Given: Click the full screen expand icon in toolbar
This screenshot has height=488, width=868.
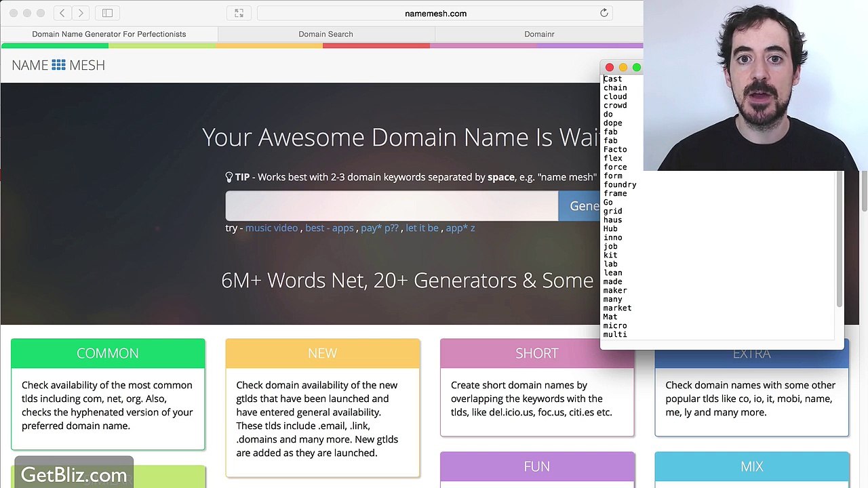Looking at the screenshot, I should pyautogui.click(x=239, y=13).
